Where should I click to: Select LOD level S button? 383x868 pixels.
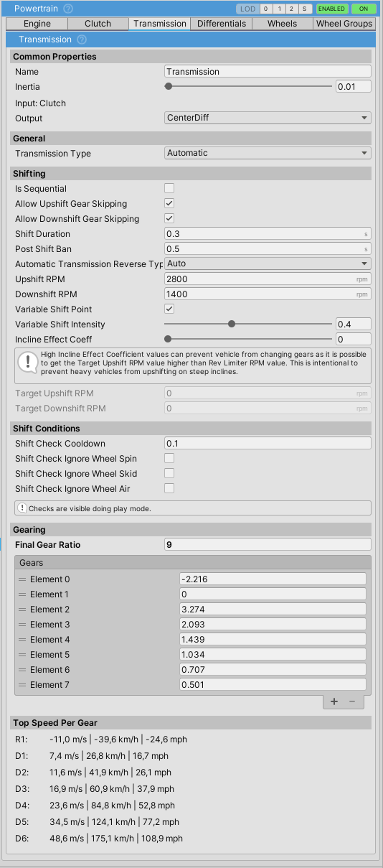306,9
